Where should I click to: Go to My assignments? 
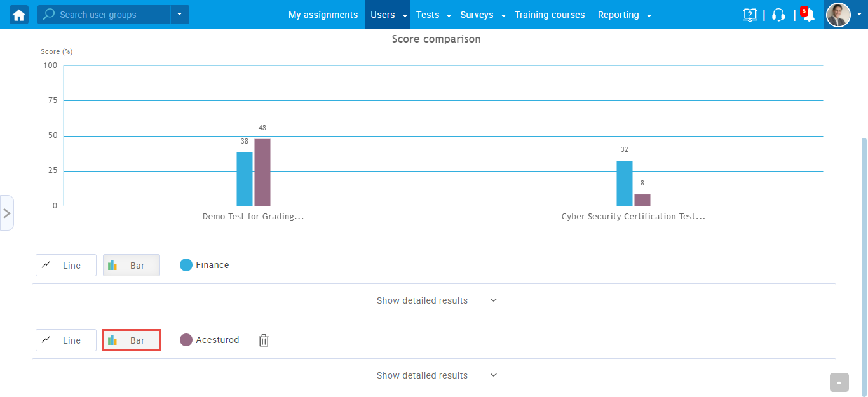coord(323,15)
